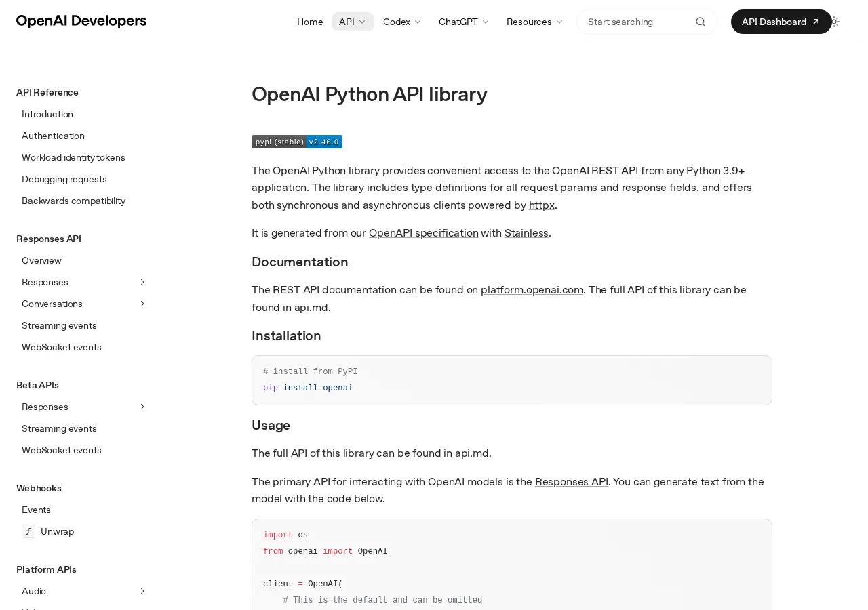Click the API Reference sidebar heading

(x=47, y=92)
